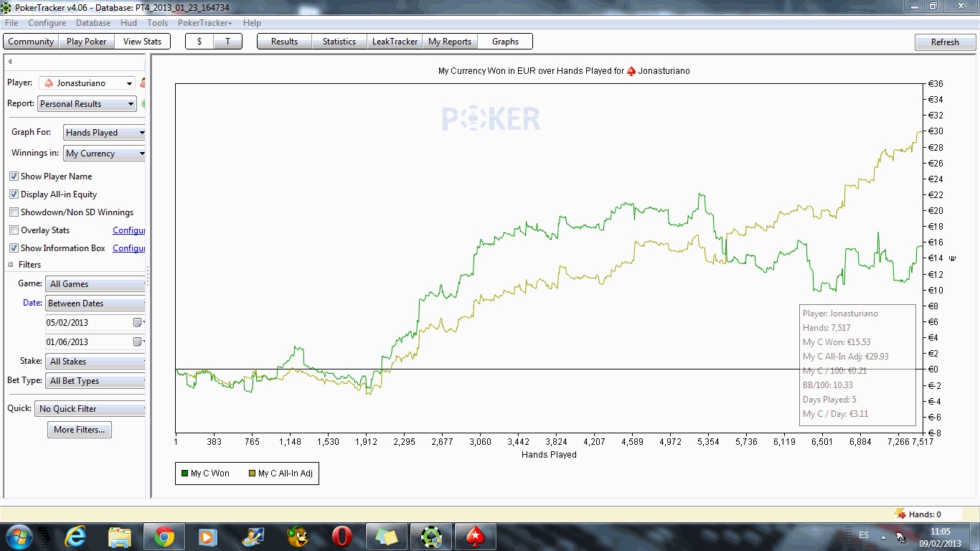Click the green icon next to Personal Results
Image resolution: width=980 pixels, height=551 pixels.
coord(143,104)
